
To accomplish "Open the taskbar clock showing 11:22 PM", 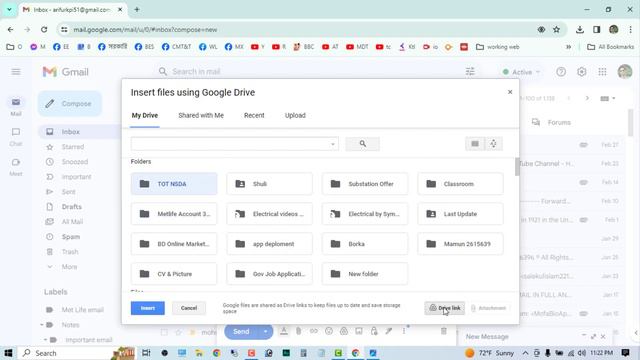I will (x=601, y=353).
